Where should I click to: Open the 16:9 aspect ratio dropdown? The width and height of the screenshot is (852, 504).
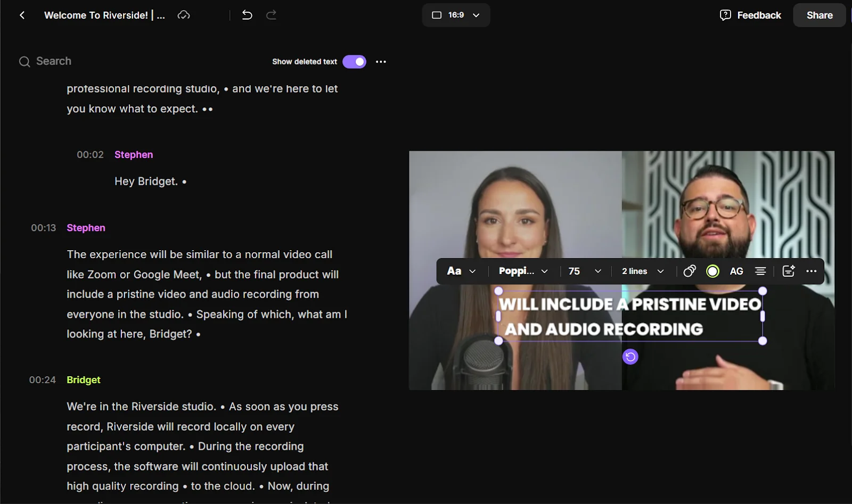(x=456, y=15)
